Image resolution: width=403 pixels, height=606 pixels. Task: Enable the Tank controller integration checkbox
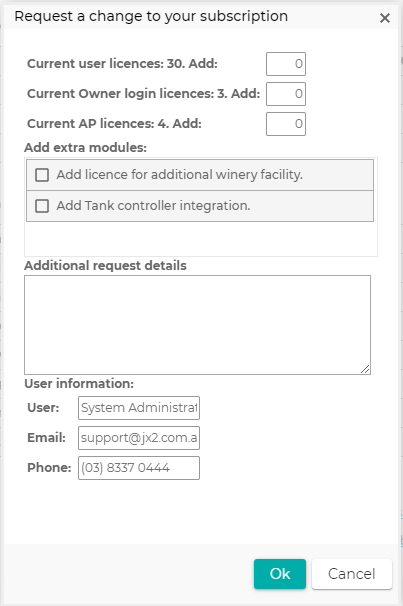click(x=42, y=206)
